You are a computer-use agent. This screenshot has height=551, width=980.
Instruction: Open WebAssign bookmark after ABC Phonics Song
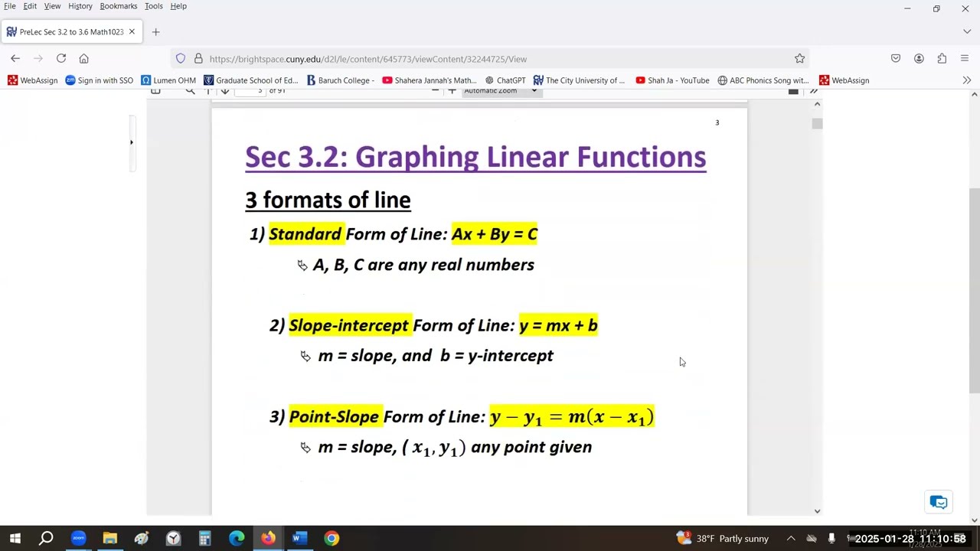pos(844,80)
